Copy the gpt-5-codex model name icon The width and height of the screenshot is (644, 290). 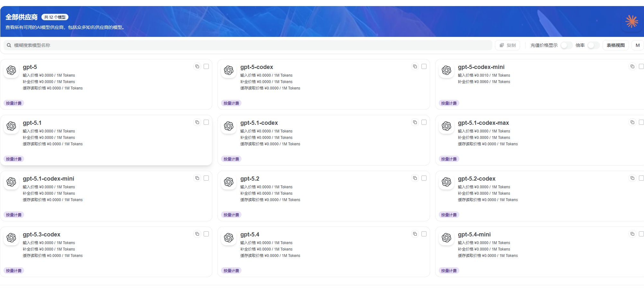pos(415,66)
